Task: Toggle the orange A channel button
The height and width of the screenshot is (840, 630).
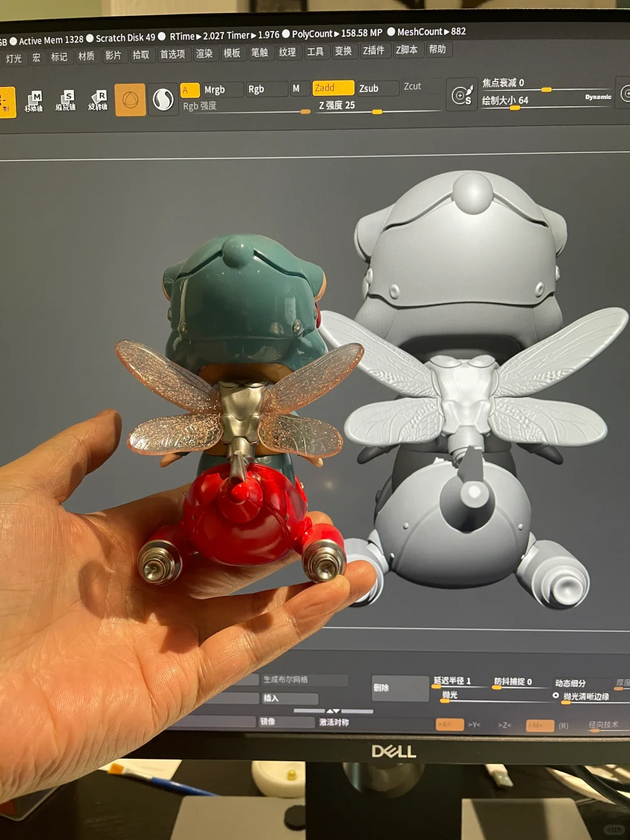Action: [x=190, y=90]
